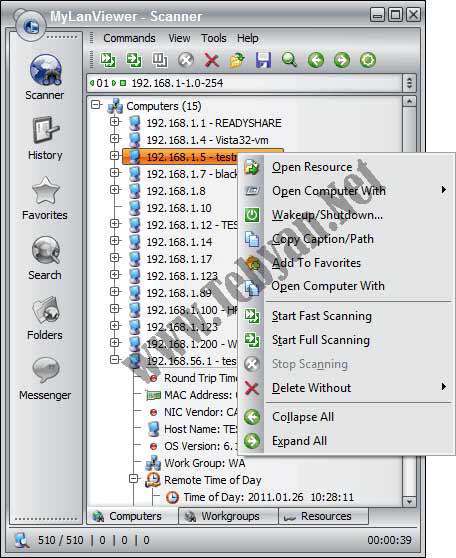Switch to the Computers tab
The height and width of the screenshot is (558, 456).
[x=132, y=516]
